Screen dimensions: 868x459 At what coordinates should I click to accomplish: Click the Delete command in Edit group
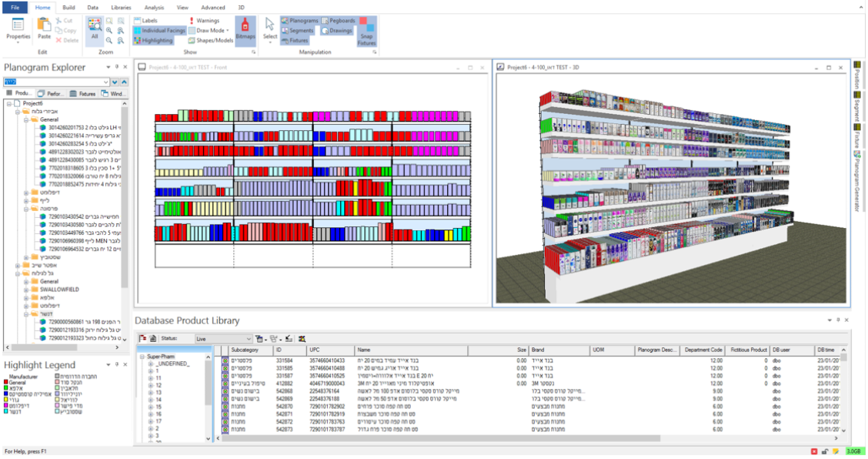[67, 41]
